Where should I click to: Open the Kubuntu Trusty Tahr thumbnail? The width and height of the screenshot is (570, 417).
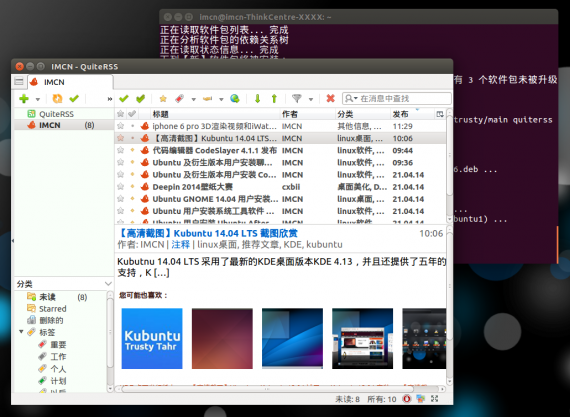pos(152,338)
